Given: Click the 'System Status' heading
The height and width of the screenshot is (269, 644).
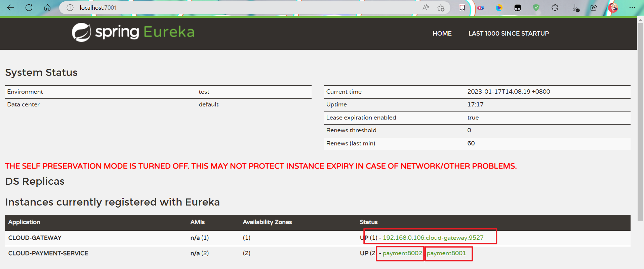Looking at the screenshot, I should 41,73.
